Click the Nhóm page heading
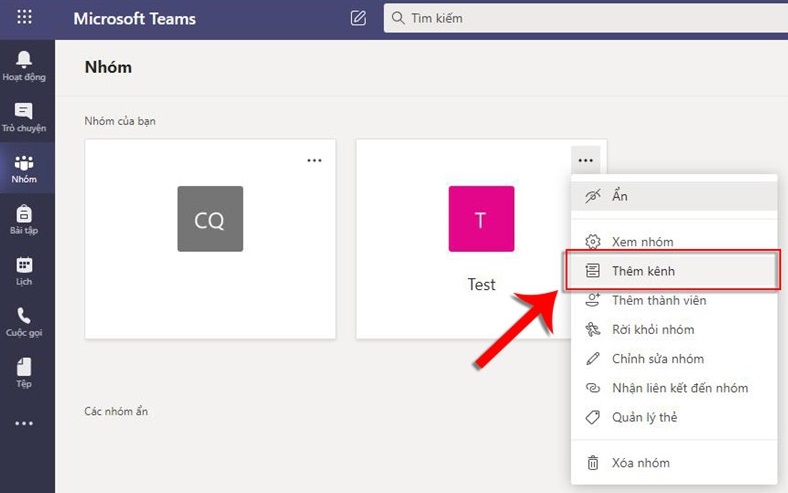 coord(108,67)
